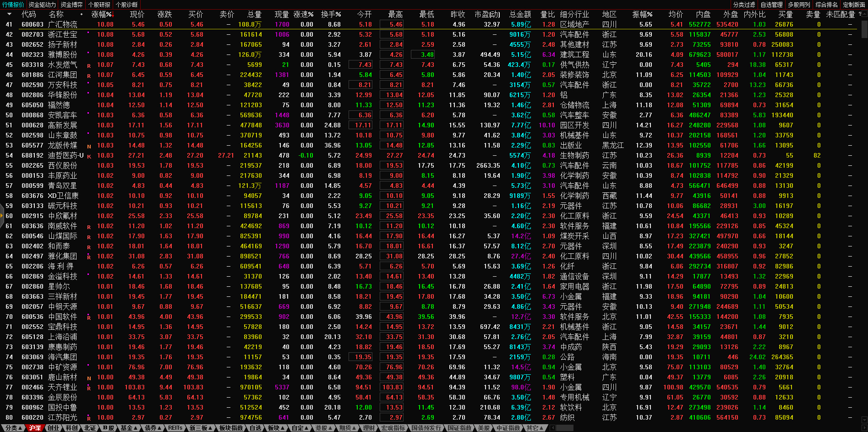Sort by 换手% column header
The image size is (868, 432).
click(331, 15)
